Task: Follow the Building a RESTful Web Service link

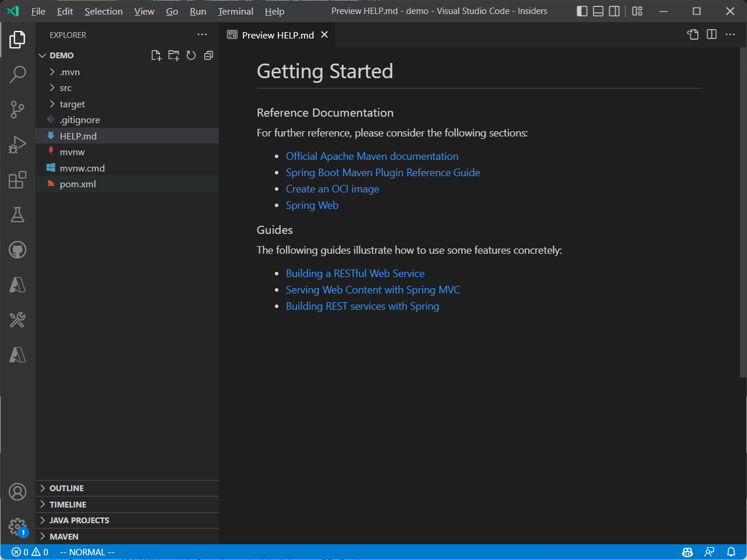Action: click(x=355, y=273)
